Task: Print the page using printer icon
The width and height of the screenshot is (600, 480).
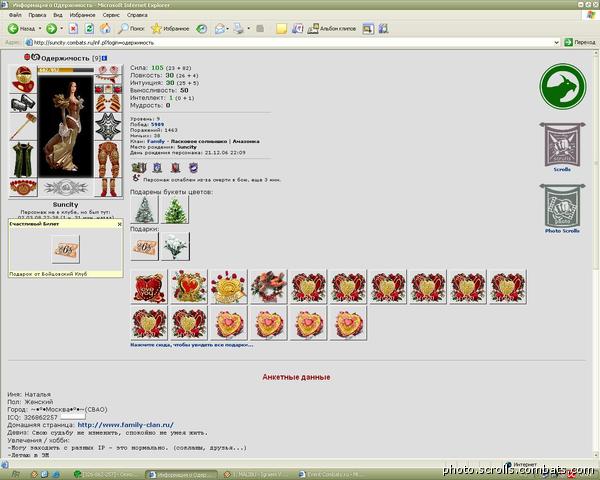Action: click(x=239, y=29)
